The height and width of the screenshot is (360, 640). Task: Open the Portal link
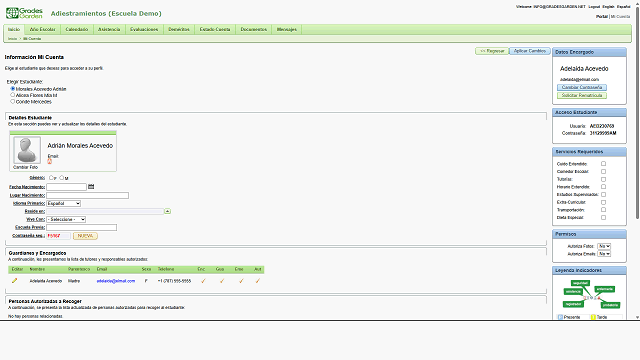602,16
